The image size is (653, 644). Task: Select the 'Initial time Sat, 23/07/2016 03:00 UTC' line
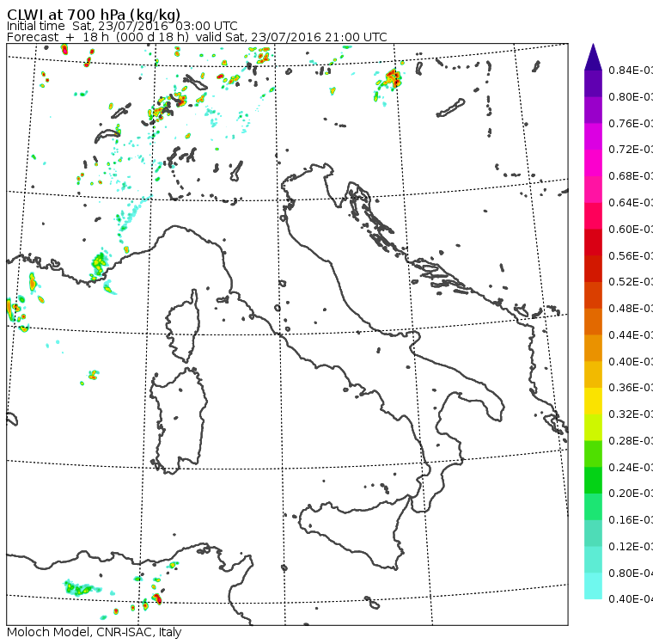pos(122,26)
